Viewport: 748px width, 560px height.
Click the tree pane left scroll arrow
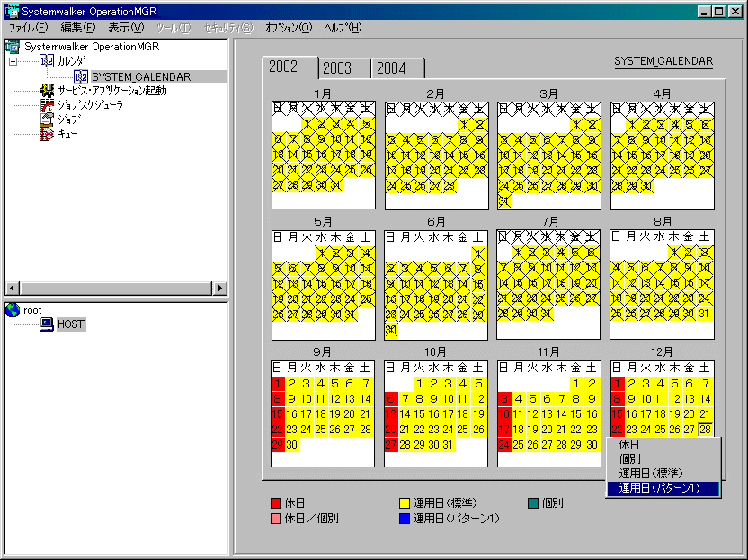tap(13, 289)
